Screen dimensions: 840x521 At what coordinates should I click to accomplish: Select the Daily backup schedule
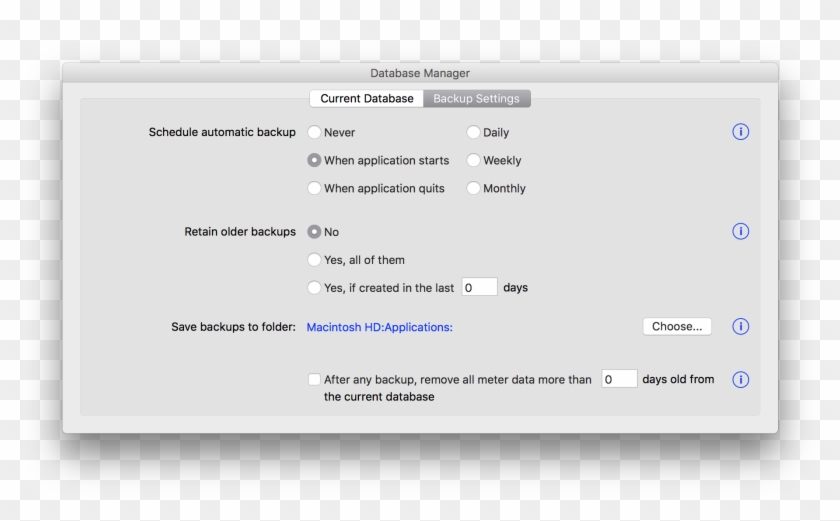point(474,132)
